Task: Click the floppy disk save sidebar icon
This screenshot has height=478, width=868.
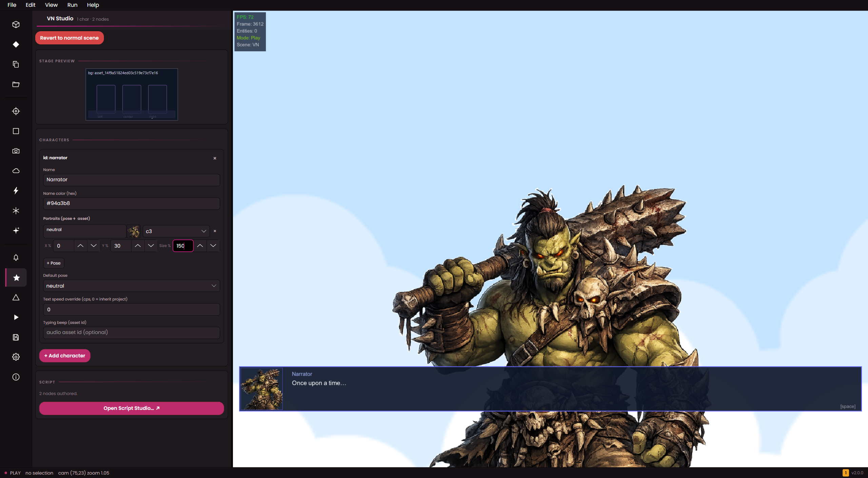Action: 16,337
